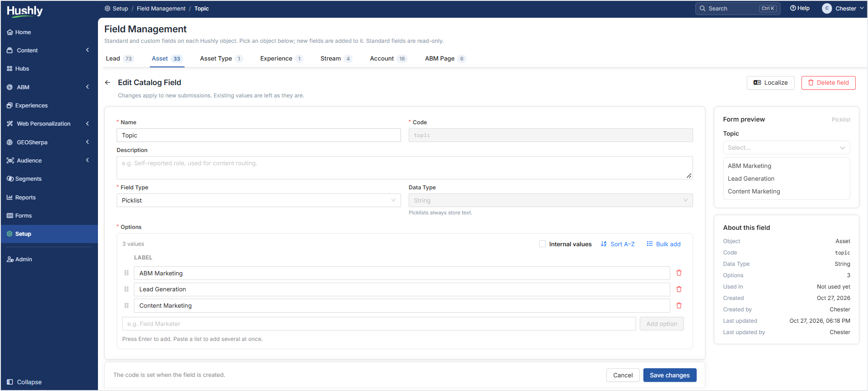Delete the Content Marketing option
868x391 pixels.
point(679,306)
